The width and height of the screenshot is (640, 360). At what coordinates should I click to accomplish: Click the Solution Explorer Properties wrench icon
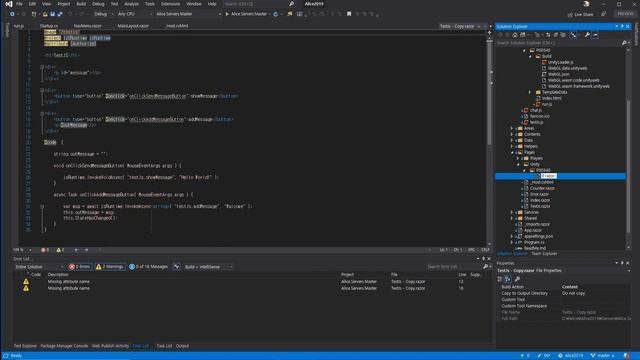[x=587, y=35]
